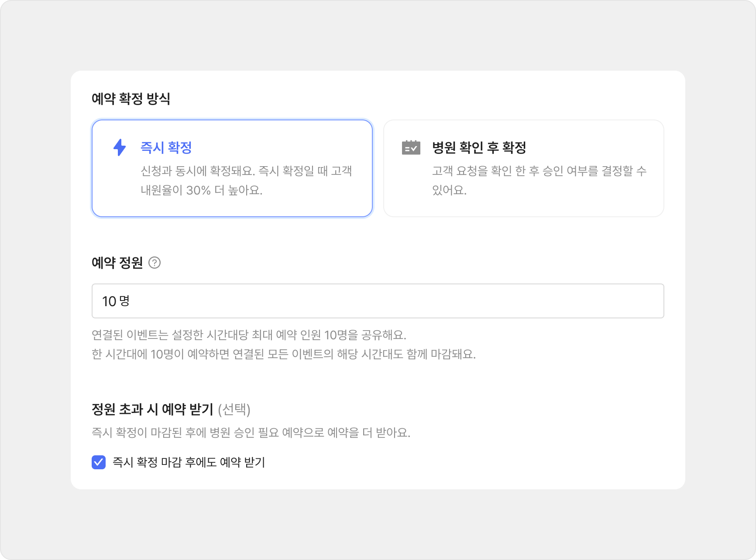Click the 10 value in capacity field

point(109,301)
